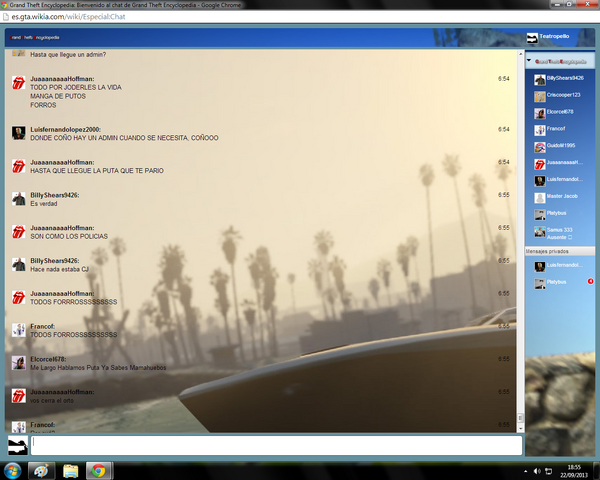Click 'Hace nada estaba CJ' message
This screenshot has width=600, height=480.
[x=59, y=269]
